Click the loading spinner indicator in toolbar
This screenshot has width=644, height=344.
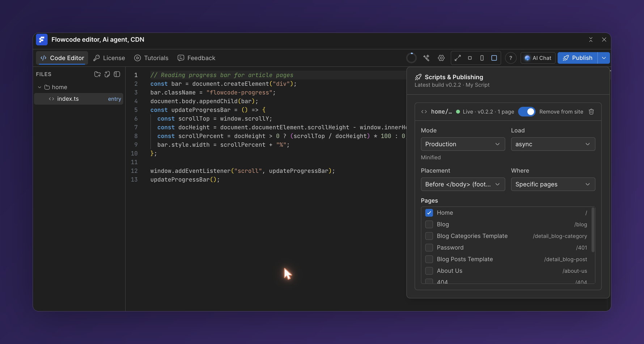(x=411, y=58)
